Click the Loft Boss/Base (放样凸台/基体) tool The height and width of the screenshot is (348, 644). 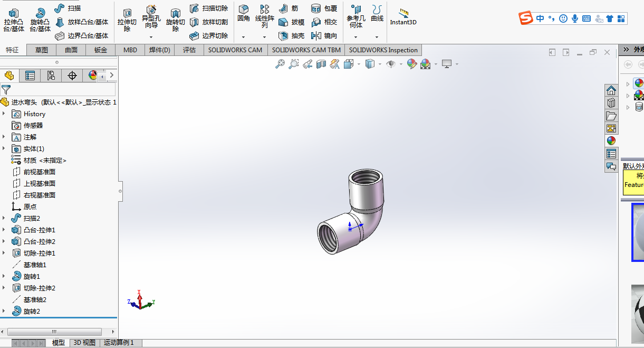click(81, 22)
